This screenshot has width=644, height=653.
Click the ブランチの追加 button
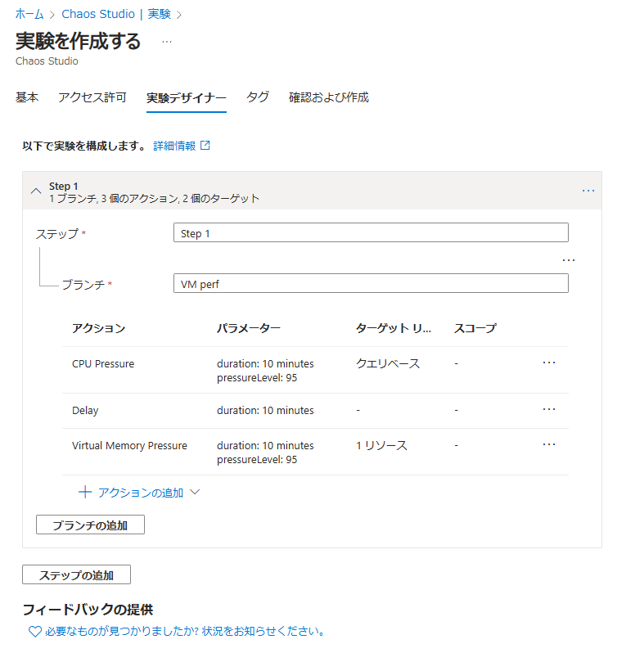[x=90, y=525]
